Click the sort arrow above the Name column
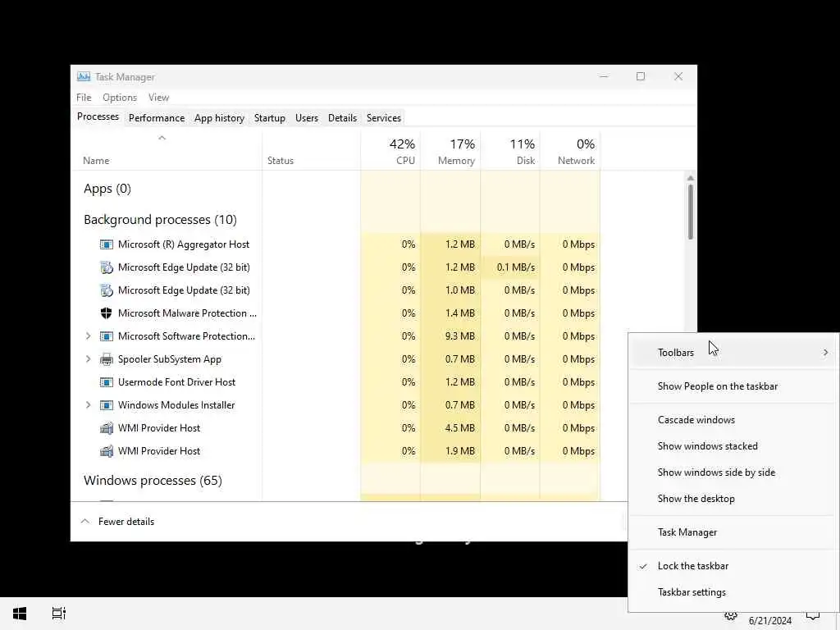 pos(162,138)
